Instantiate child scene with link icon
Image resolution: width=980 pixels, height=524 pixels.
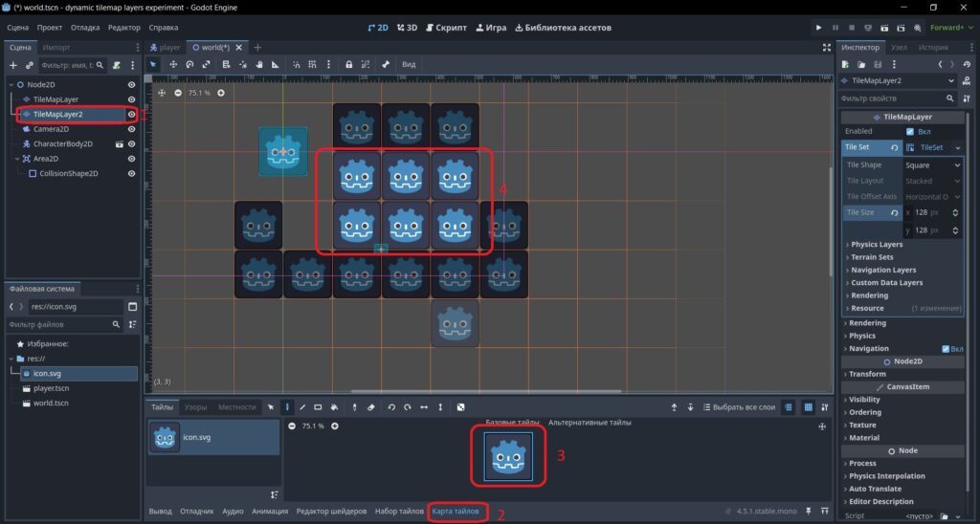point(29,65)
